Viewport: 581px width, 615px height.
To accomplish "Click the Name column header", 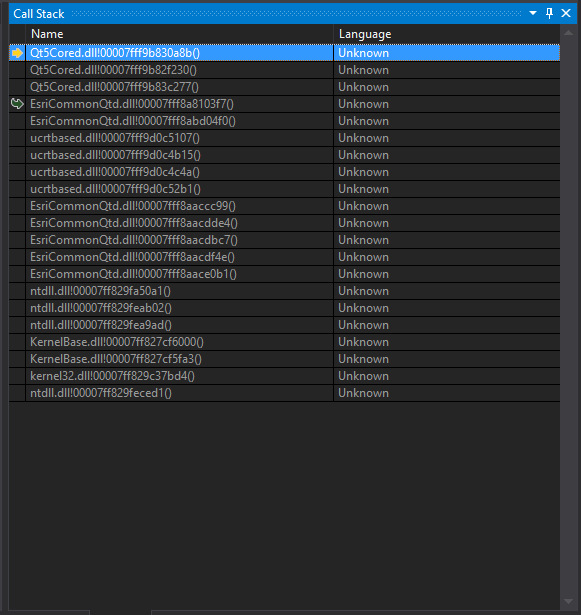I will coord(179,34).
